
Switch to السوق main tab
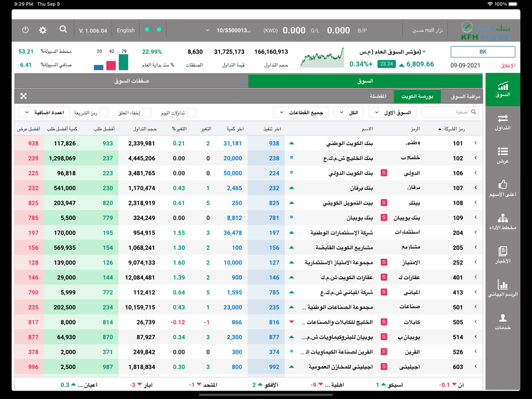pos(365,81)
